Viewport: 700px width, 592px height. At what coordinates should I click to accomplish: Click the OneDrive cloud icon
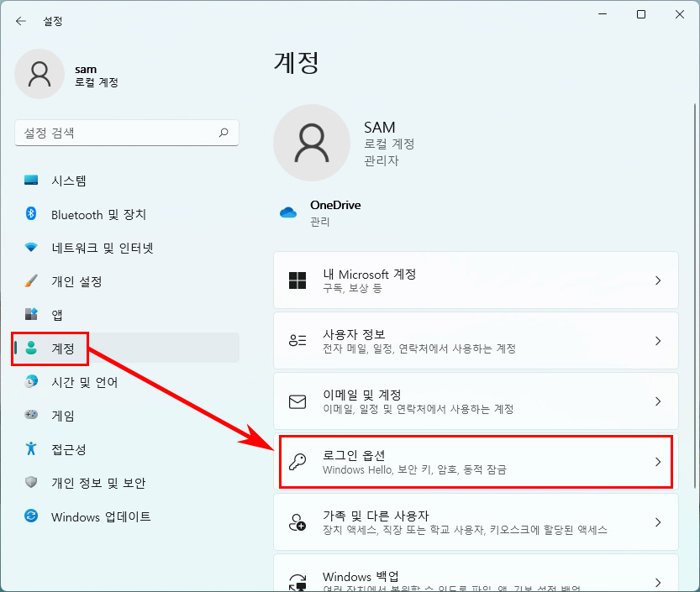coord(289,211)
